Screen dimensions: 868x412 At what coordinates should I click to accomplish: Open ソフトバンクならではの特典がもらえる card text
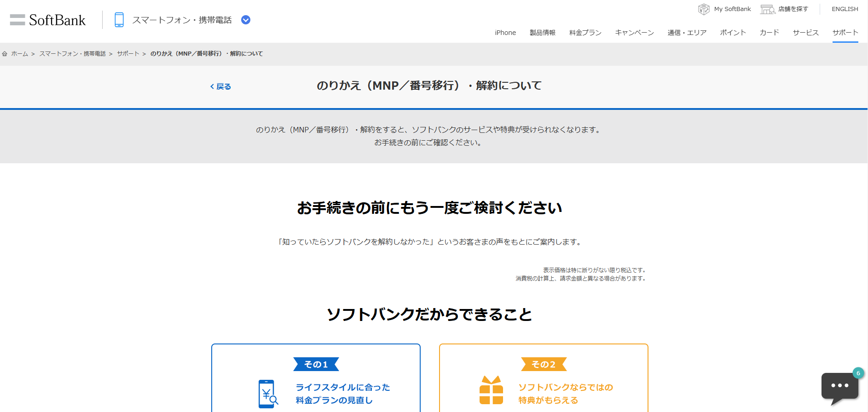point(566,394)
